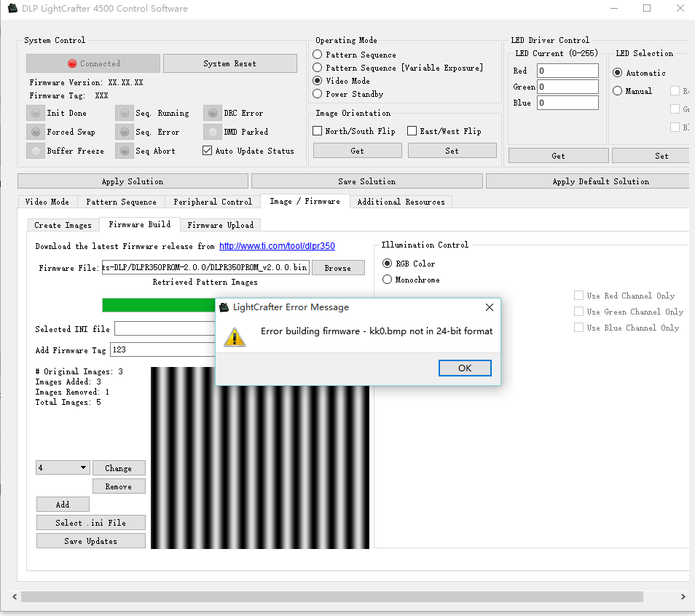Image resolution: width=695 pixels, height=616 pixels.
Task: Click the Red LED current field
Action: (568, 71)
